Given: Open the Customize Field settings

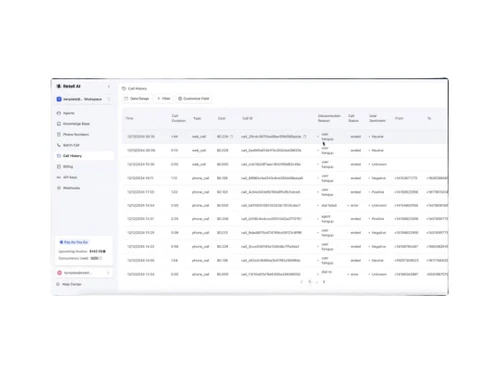Looking at the screenshot, I should pyautogui.click(x=194, y=99).
